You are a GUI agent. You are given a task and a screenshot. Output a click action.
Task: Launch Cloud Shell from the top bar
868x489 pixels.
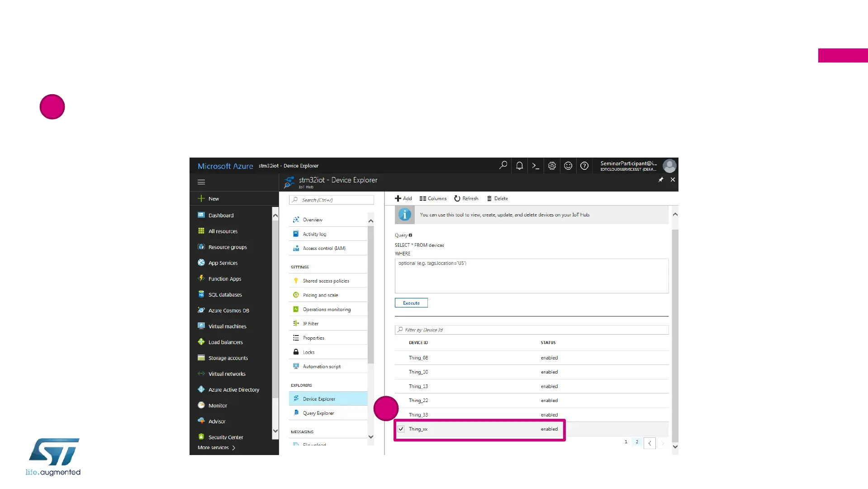point(536,166)
